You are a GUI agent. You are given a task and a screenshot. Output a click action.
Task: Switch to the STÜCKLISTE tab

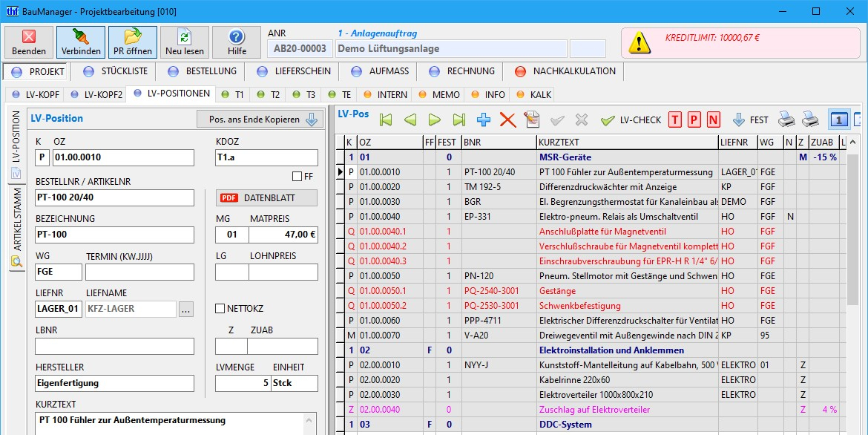pyautogui.click(x=116, y=71)
